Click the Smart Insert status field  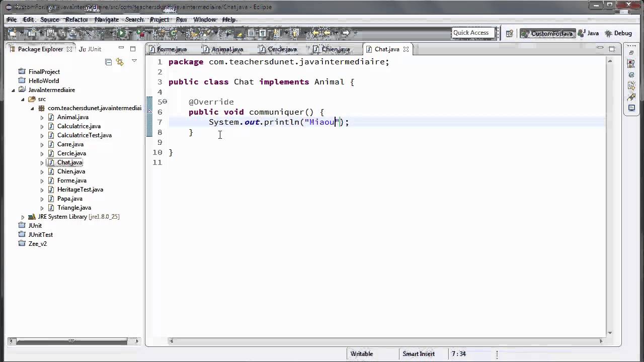418,354
